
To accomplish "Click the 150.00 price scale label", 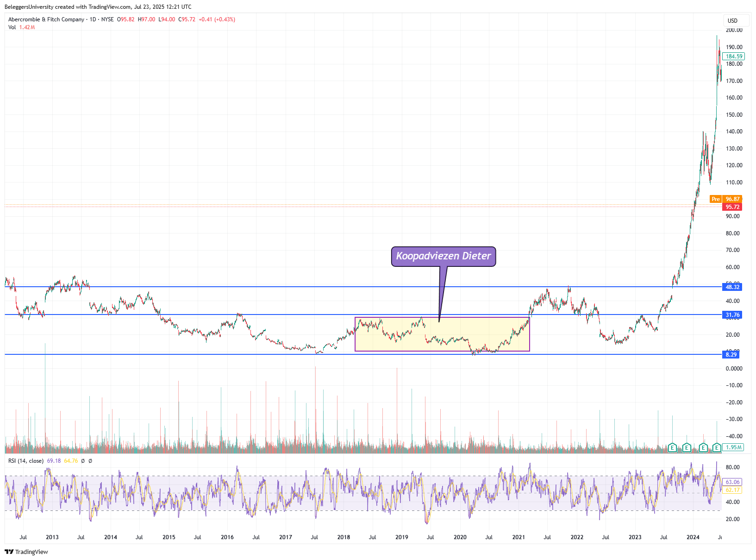I will click(x=734, y=115).
